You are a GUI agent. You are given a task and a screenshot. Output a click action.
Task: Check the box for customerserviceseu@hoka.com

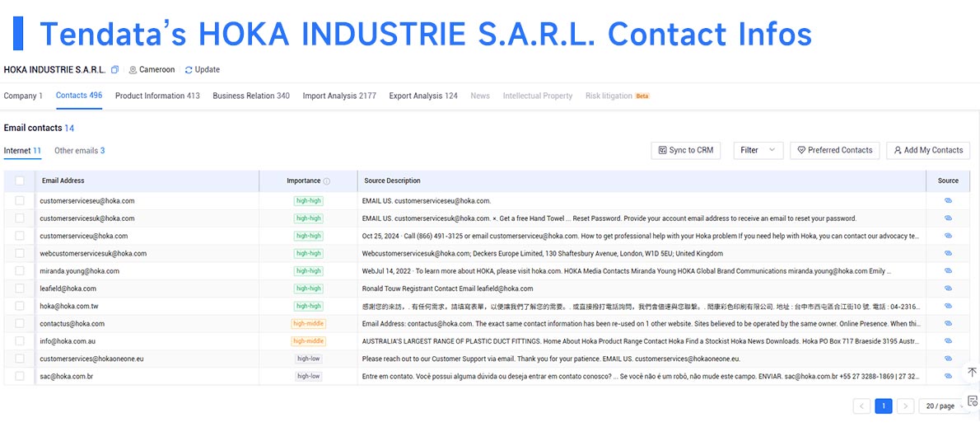[20, 200]
